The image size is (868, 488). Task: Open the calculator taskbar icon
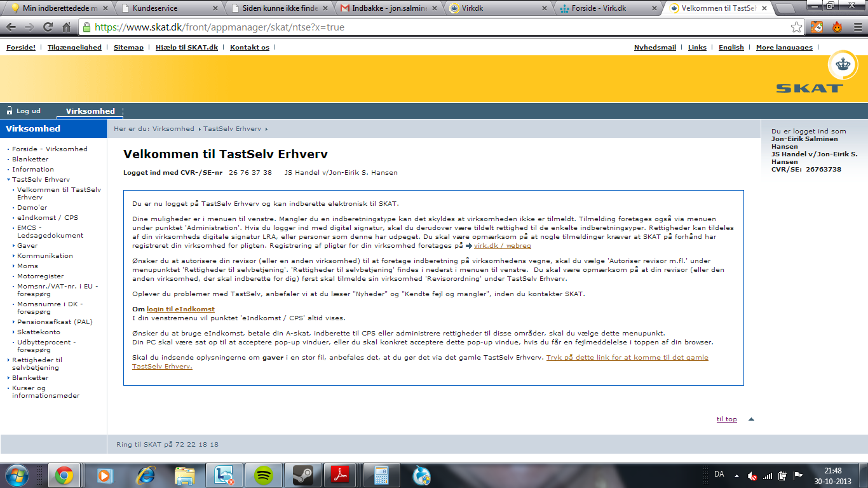381,475
